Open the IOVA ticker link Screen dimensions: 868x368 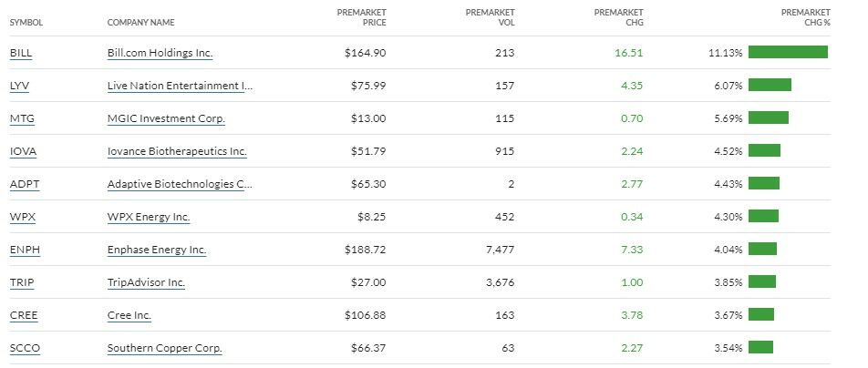click(23, 151)
